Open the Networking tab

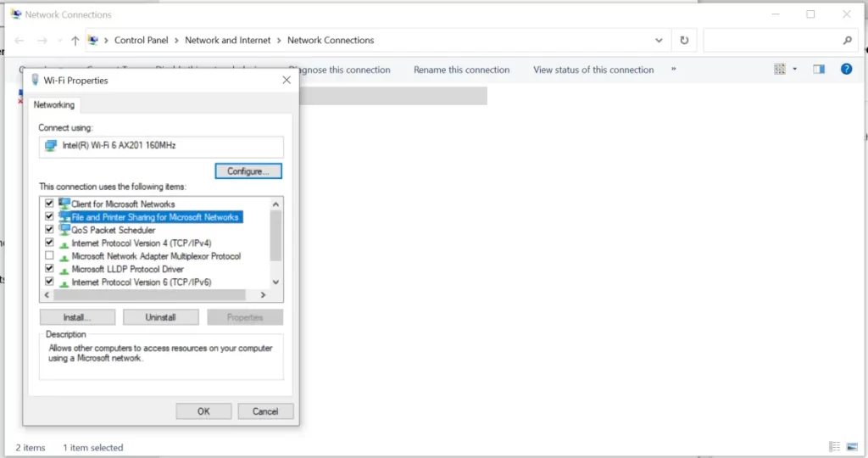53,104
